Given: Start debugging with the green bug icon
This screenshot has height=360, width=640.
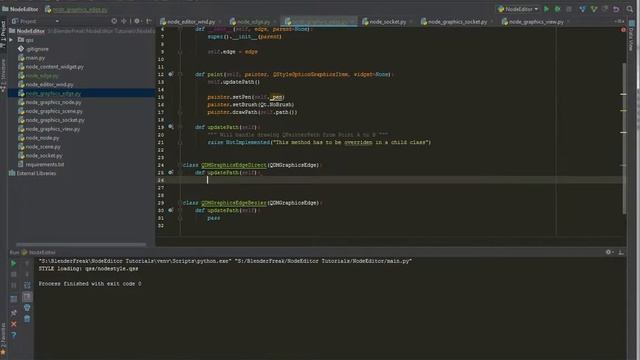Looking at the screenshot, I should pyautogui.click(x=558, y=9).
